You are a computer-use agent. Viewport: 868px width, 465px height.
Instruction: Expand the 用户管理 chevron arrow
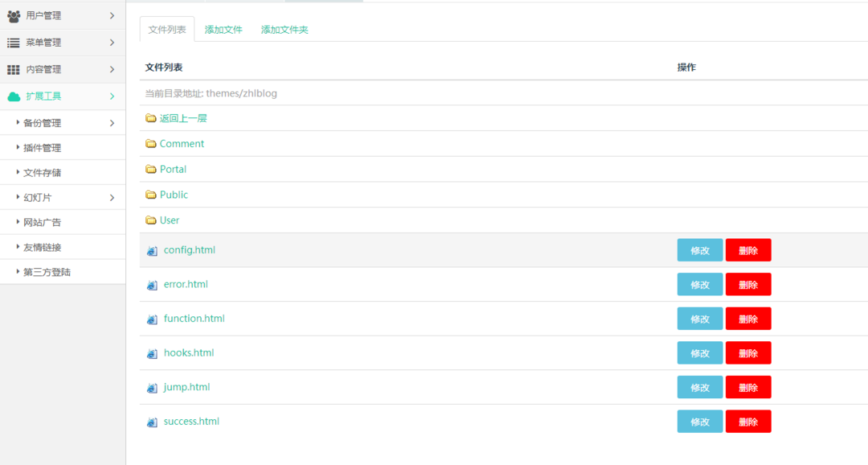click(112, 15)
